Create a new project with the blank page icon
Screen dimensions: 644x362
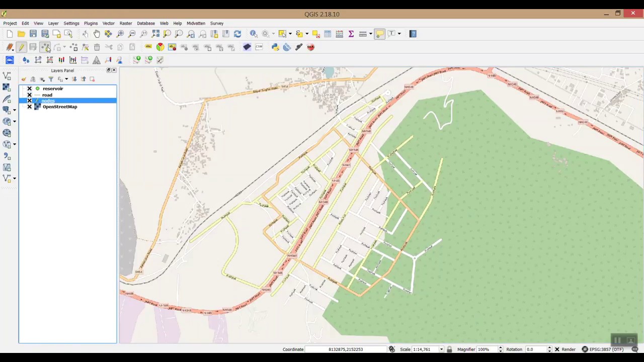(x=10, y=34)
